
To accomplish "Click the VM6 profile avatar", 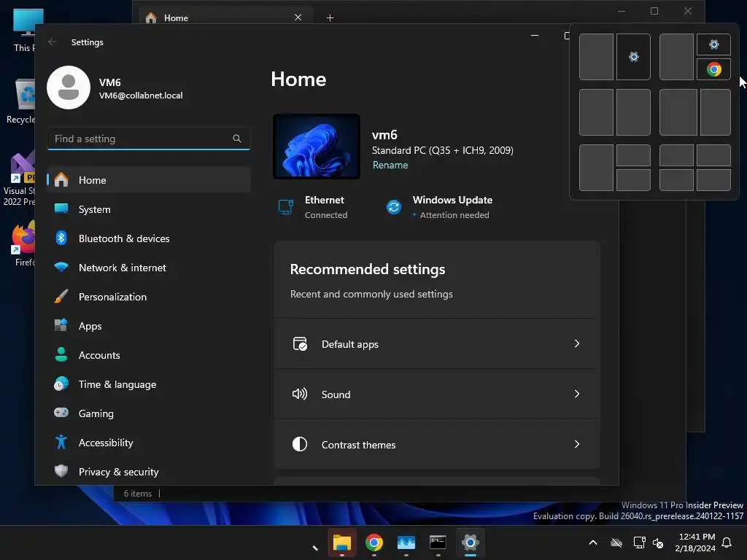I will [69, 87].
